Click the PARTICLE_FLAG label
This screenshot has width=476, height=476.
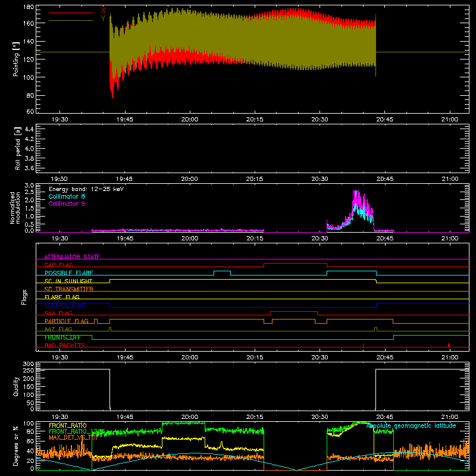point(67,321)
